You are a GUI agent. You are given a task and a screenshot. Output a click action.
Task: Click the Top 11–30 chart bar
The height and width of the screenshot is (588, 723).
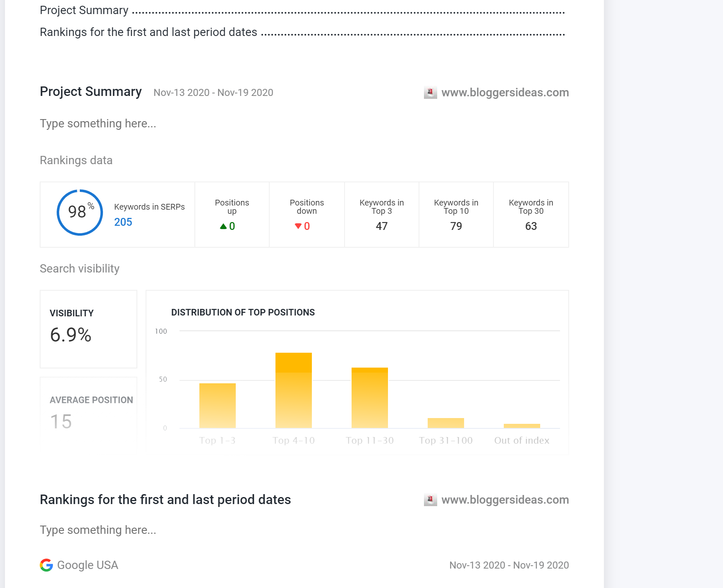pyautogui.click(x=370, y=398)
